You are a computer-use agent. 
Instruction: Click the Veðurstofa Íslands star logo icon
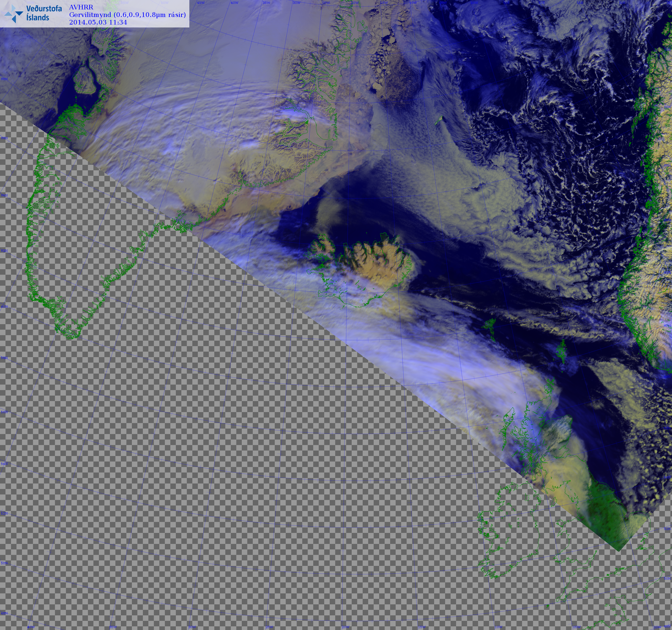pyautogui.click(x=14, y=13)
